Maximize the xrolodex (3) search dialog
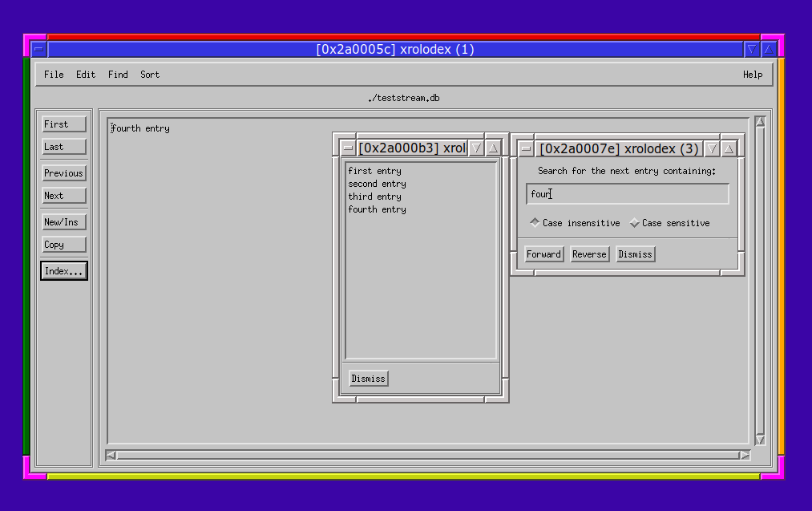Viewport: 812px width, 511px height. point(729,148)
